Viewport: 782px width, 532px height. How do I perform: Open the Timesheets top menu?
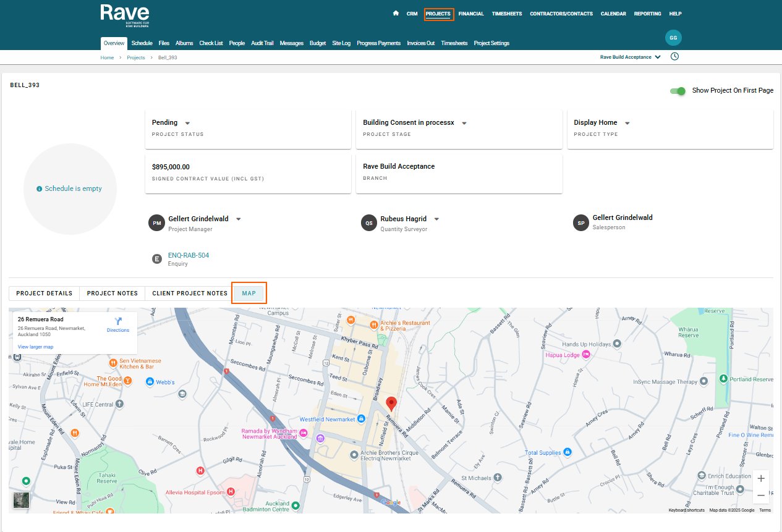507,14
